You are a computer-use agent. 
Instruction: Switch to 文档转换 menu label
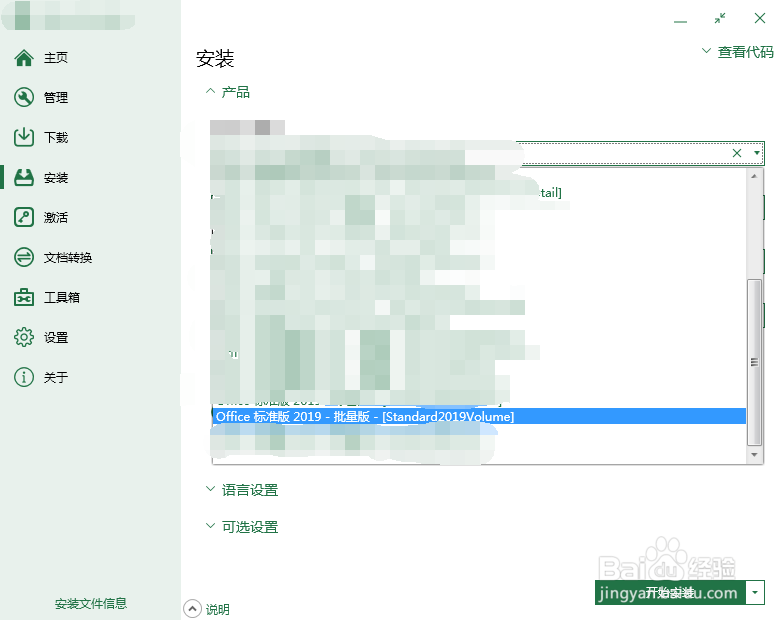(x=68, y=257)
